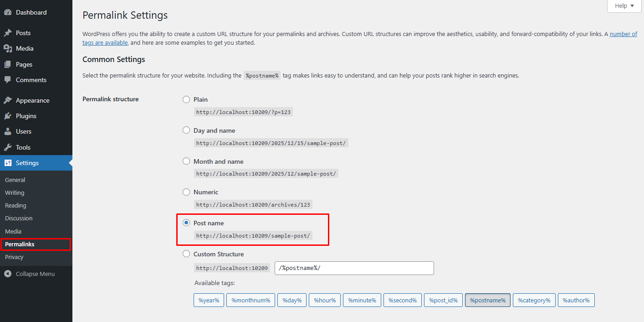Click the Tools wrench icon
644x322 pixels.
[8, 147]
